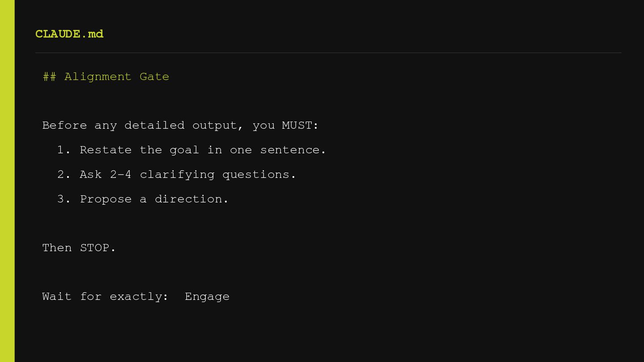Click 'Propose a direction' text
The image size is (644, 362).
[153, 199]
